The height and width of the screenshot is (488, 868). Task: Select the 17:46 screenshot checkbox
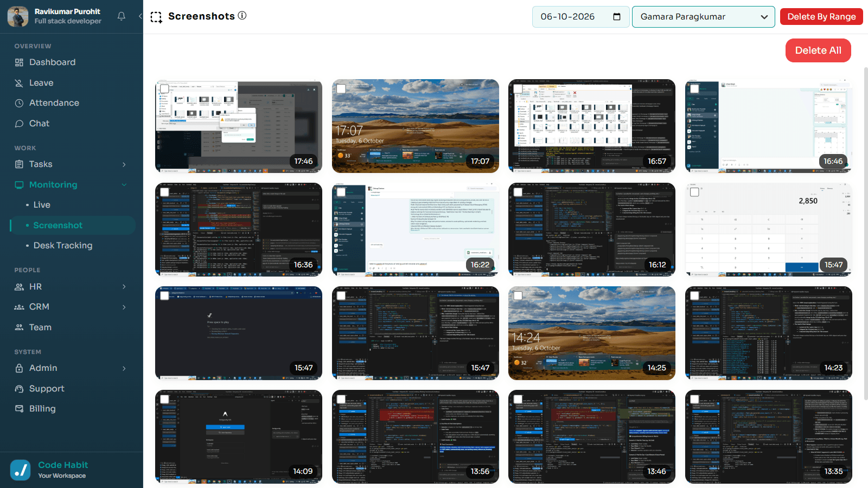coord(164,88)
